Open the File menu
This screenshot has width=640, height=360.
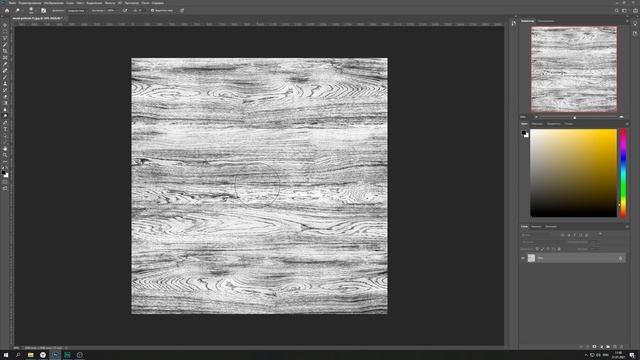[x=12, y=3]
